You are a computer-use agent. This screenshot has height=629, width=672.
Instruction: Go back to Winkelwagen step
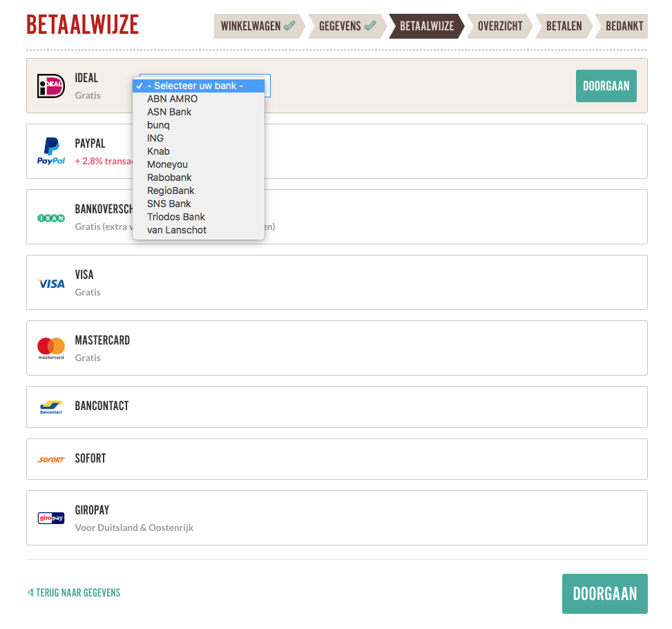click(259, 26)
